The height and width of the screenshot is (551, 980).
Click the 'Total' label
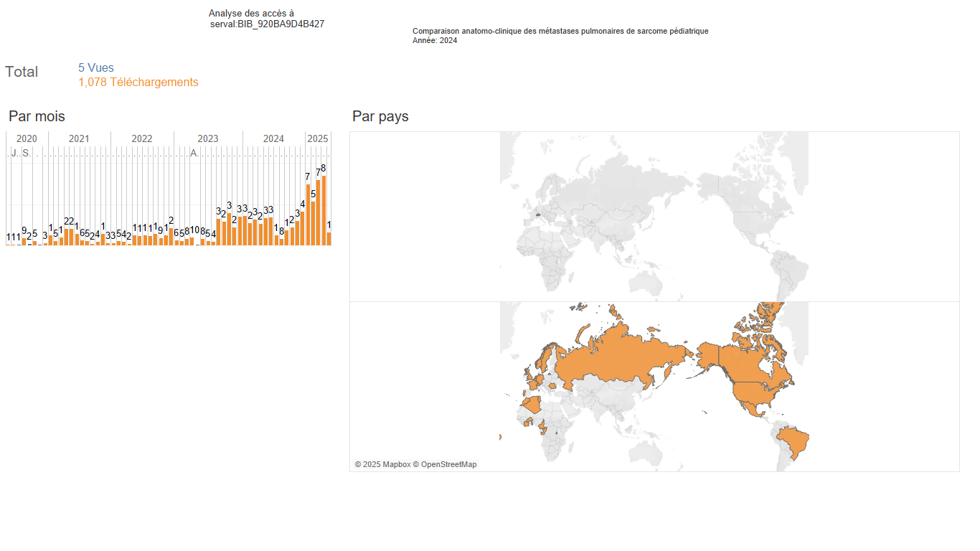[22, 72]
